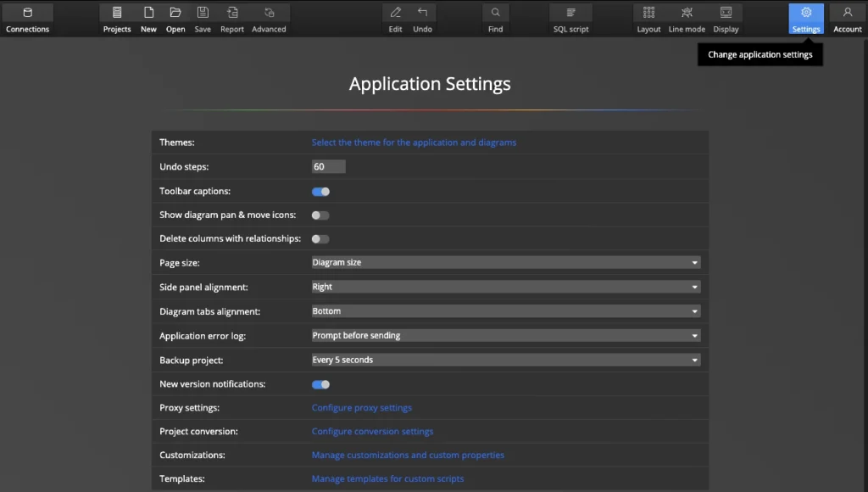Open Configure proxy settings link

click(x=361, y=408)
